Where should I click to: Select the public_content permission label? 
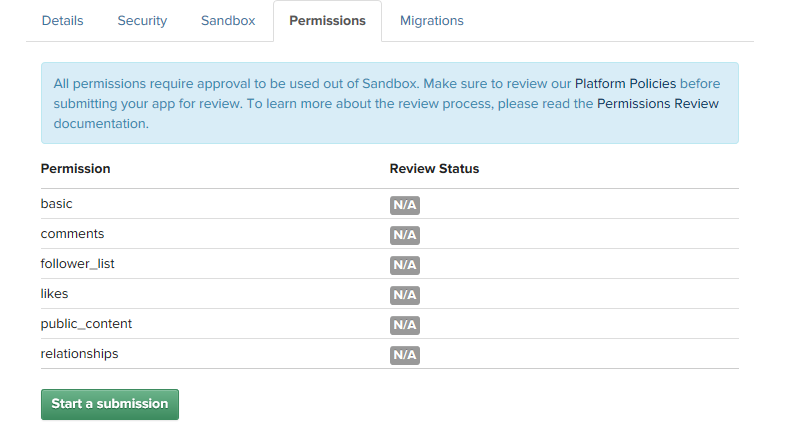tap(86, 324)
